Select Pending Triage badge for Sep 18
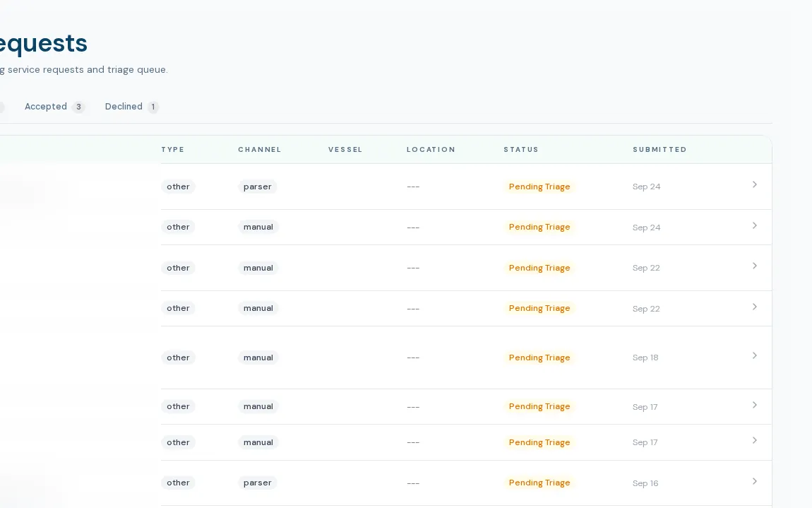 pos(539,358)
